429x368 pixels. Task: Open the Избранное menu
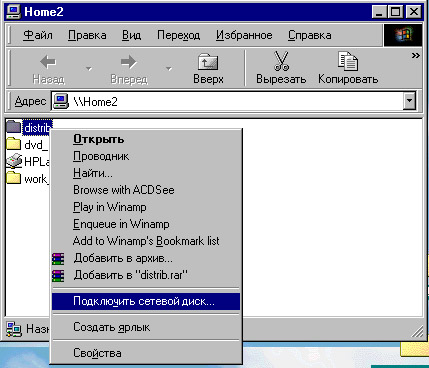click(x=244, y=35)
